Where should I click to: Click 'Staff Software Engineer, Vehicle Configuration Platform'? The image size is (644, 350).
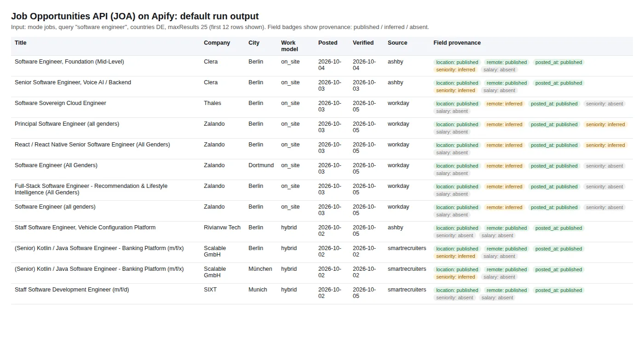[85, 227]
